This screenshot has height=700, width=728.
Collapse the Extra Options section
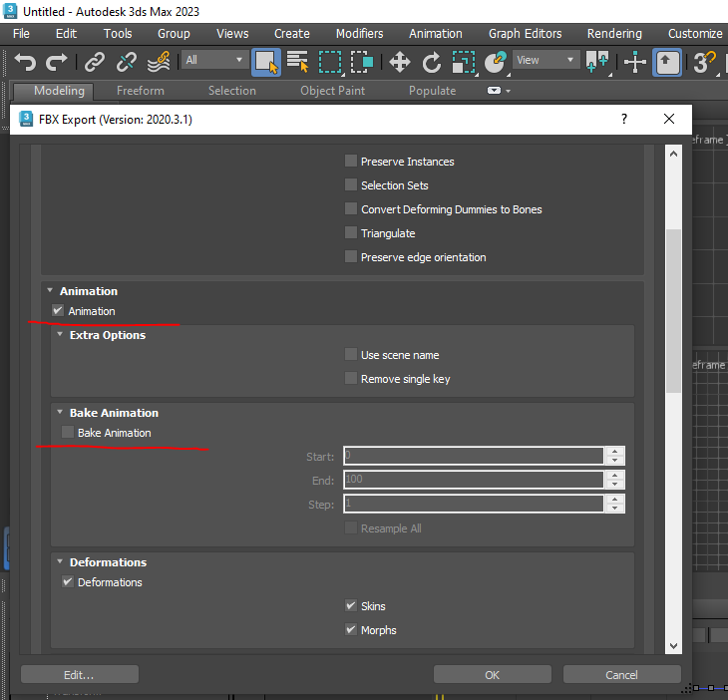[60, 335]
